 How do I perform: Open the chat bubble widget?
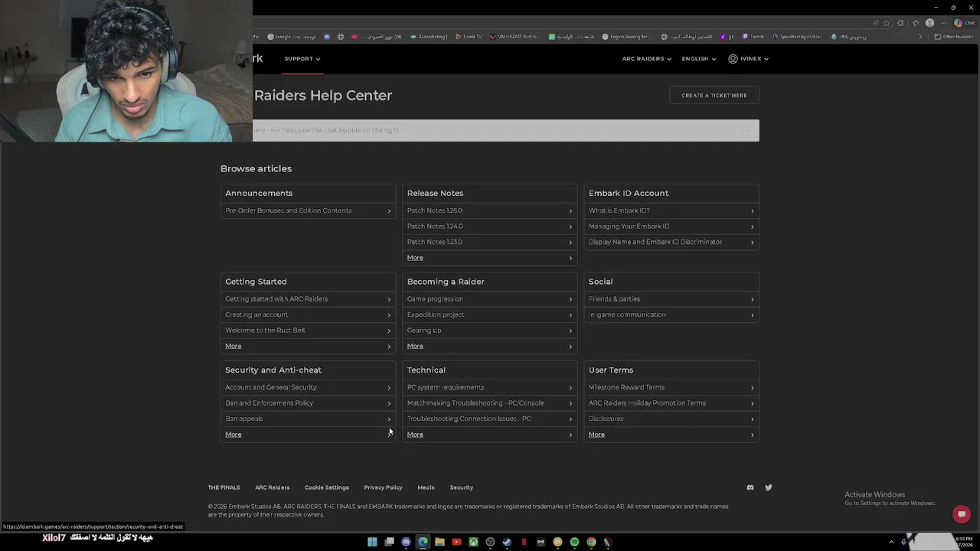coord(962,514)
